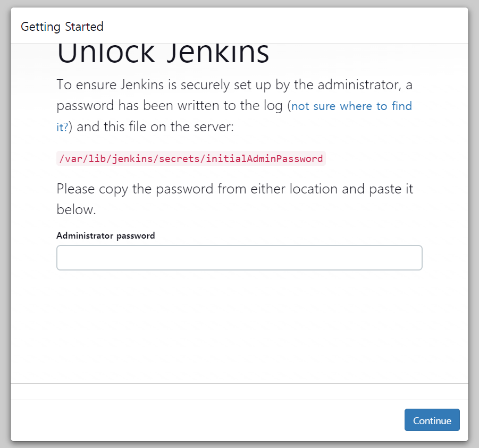Click the Unlock Jenkins heading

pyautogui.click(x=163, y=54)
